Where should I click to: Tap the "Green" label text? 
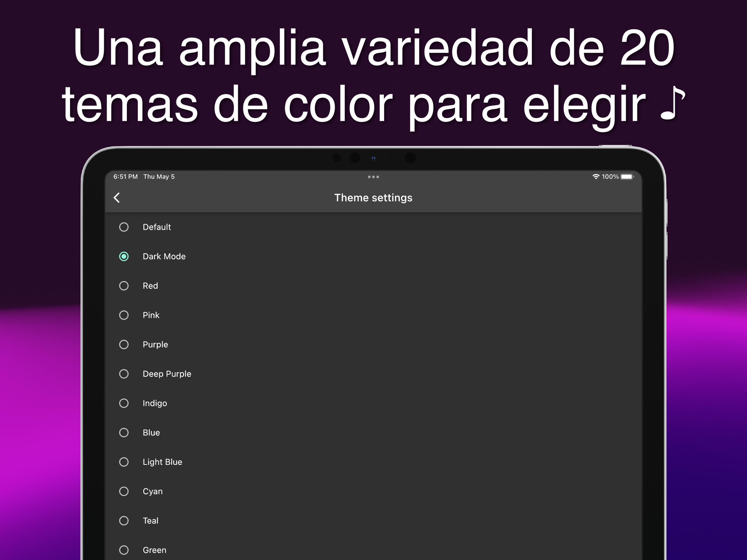(154, 550)
